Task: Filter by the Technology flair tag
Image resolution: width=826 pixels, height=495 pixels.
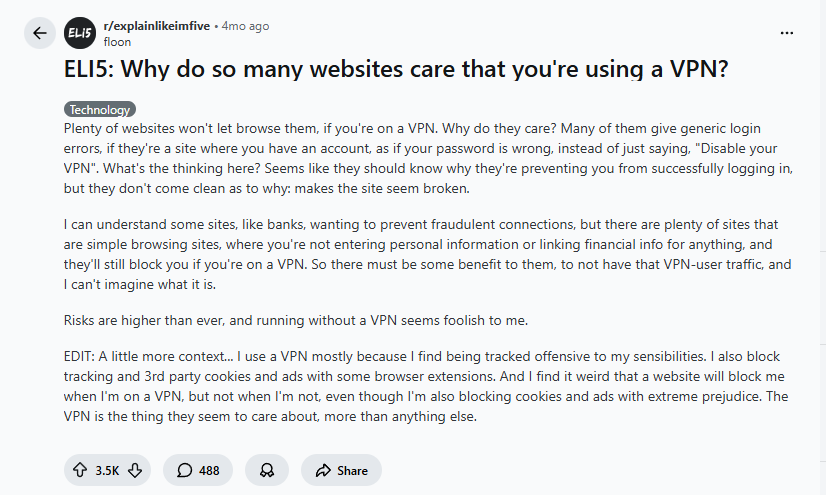Action: pos(99,110)
